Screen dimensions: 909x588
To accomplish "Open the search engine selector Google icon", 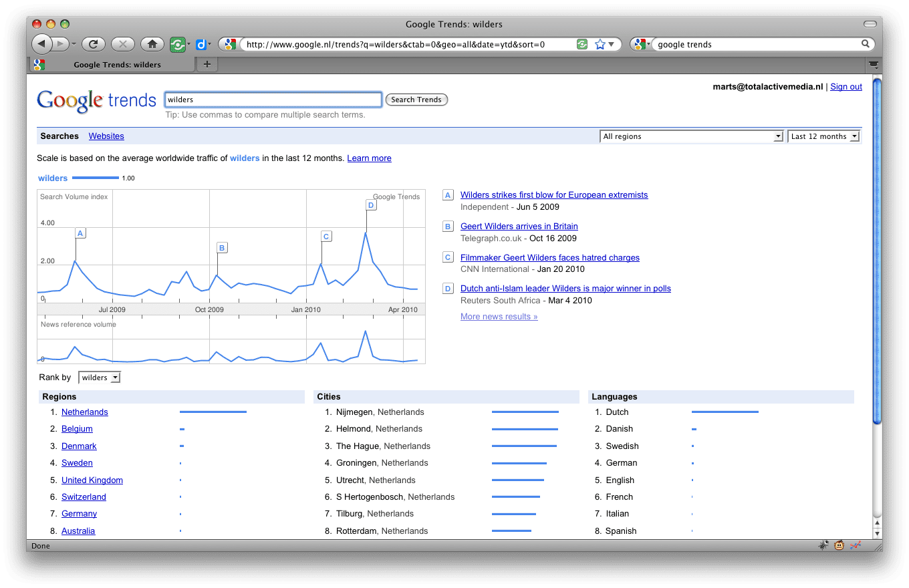I will pos(640,44).
